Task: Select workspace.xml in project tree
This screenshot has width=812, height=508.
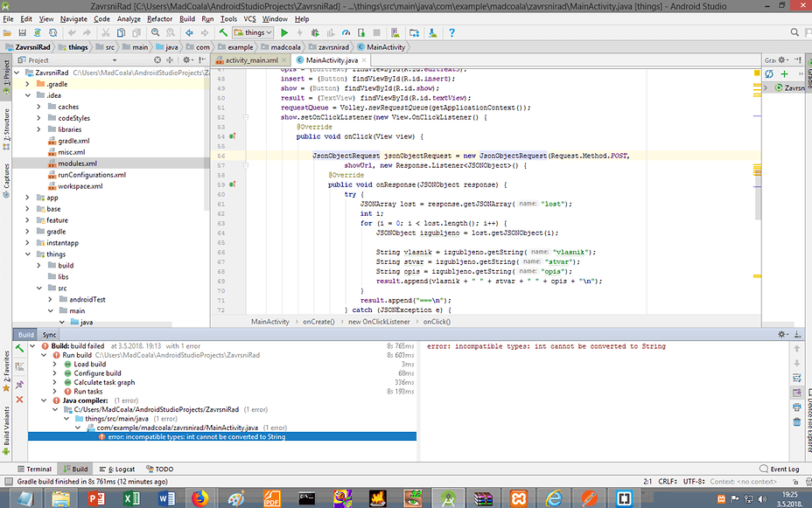Action: click(80, 186)
